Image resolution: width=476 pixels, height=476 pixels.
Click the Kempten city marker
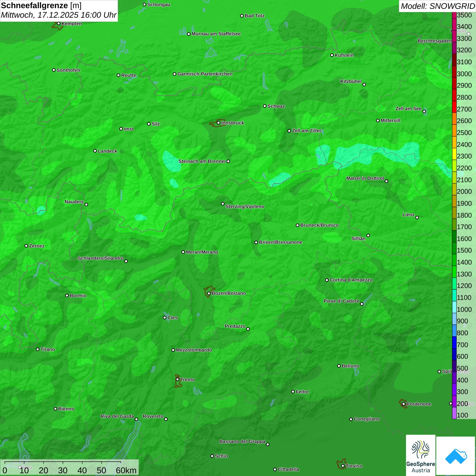[58, 23]
